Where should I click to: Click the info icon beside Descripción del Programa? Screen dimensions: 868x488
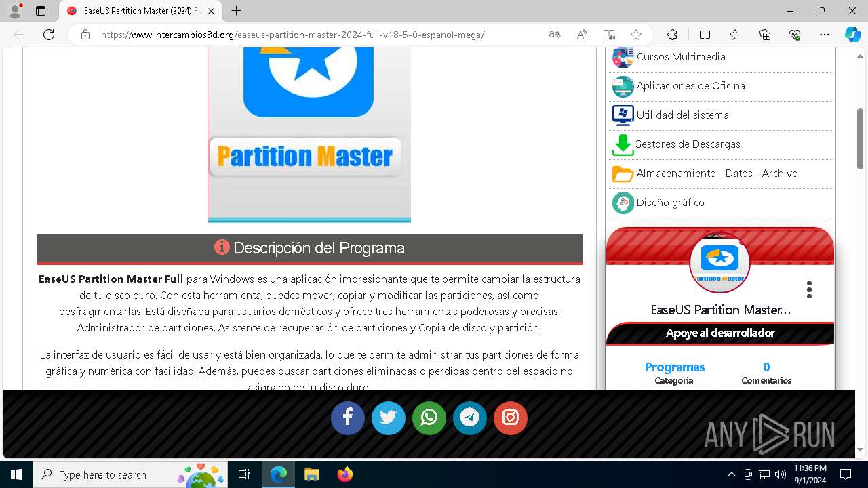(222, 247)
